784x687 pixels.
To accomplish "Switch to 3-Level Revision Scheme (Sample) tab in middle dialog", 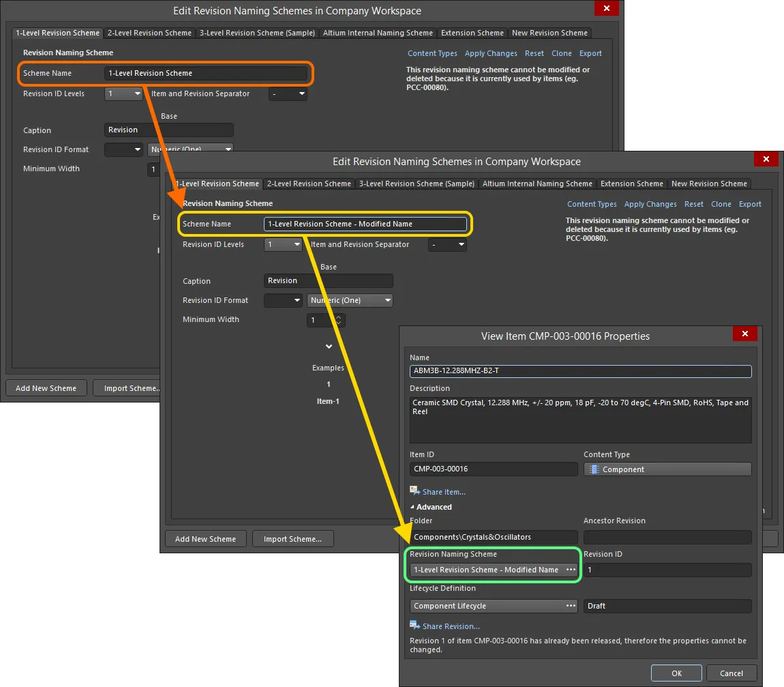I will [417, 184].
